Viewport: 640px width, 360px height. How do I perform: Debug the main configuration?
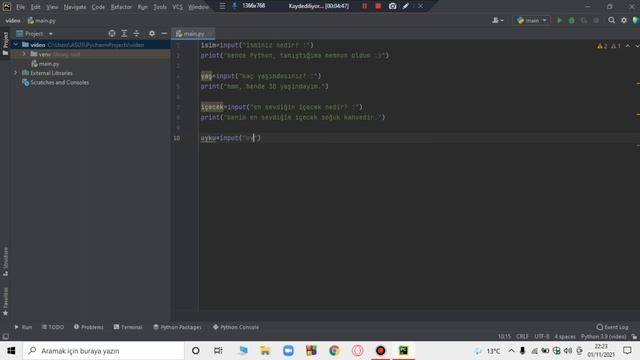[572, 20]
